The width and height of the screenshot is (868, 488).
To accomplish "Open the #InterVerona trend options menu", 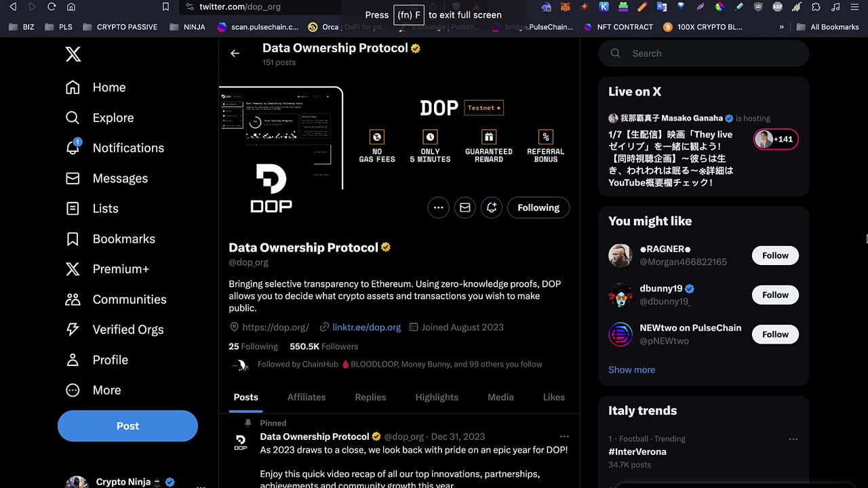I will [793, 439].
